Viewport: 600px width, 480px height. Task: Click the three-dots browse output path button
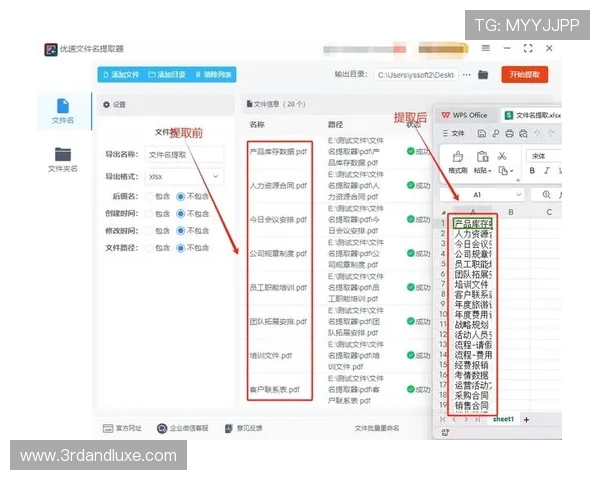pos(466,75)
